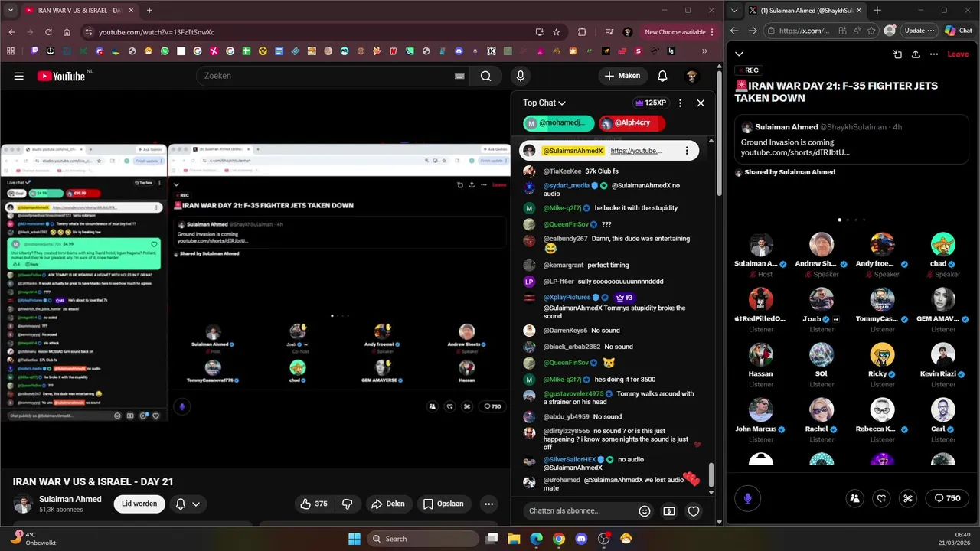Image resolution: width=980 pixels, height=551 pixels.
Task: Click the YouTube search magnifier button
Action: tap(485, 76)
